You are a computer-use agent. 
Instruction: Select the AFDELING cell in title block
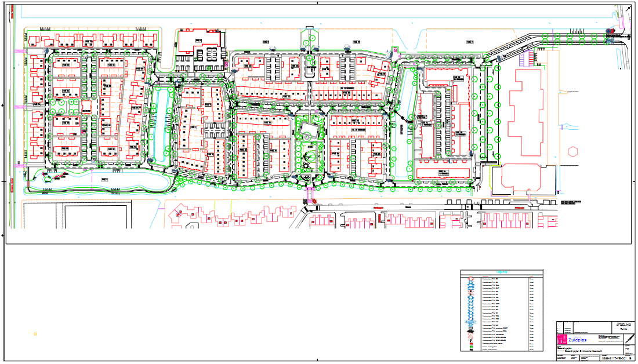pos(624,324)
